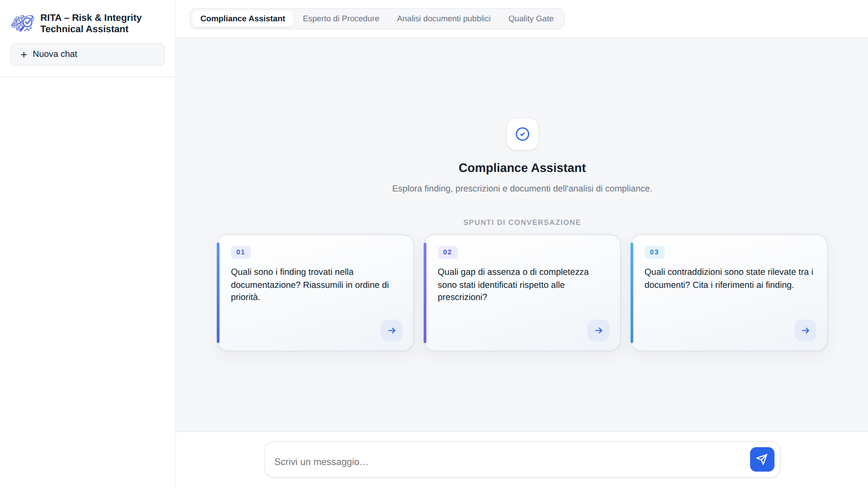
Task: Select the contraddizioni tra documenti prompt
Action: click(x=729, y=278)
